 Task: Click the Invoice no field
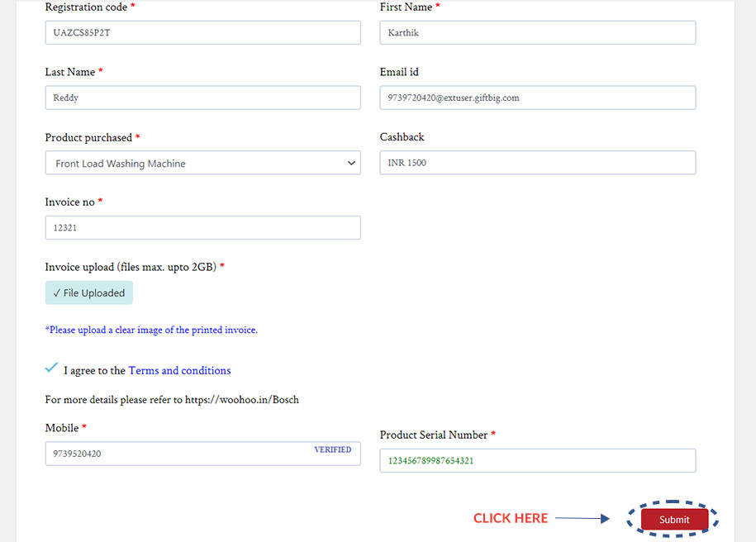tap(203, 227)
